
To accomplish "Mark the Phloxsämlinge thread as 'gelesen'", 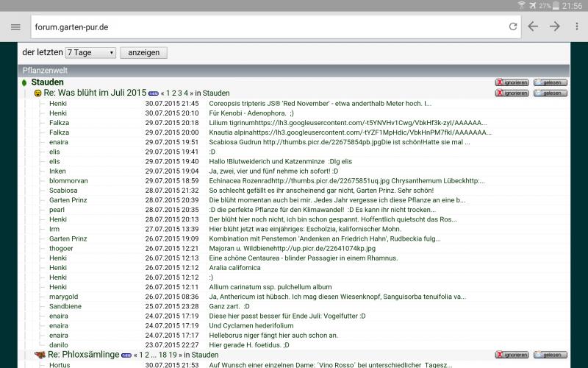I will [550, 355].
